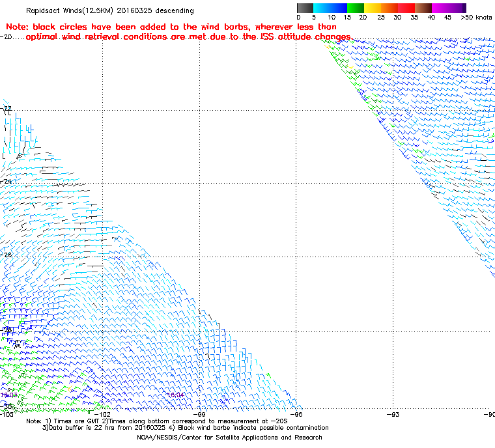Click the red "optimal wind retrieval conditions" line
The height and width of the screenshot is (448, 495).
(188, 37)
